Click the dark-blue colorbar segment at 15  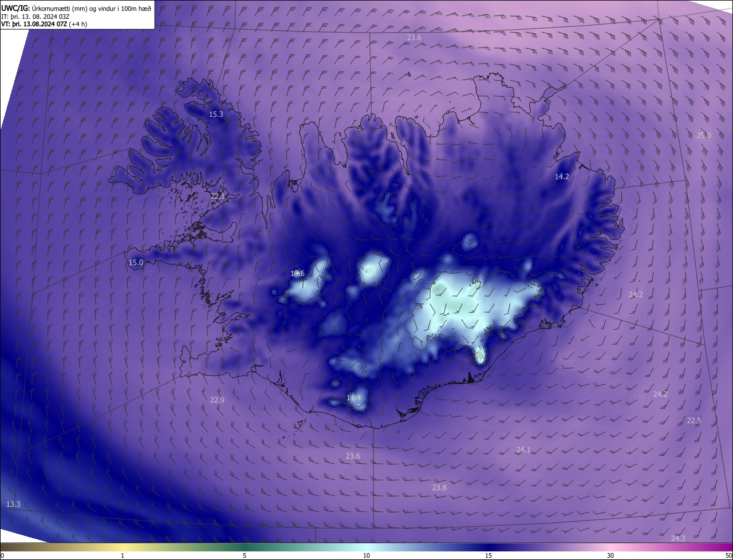488,547
